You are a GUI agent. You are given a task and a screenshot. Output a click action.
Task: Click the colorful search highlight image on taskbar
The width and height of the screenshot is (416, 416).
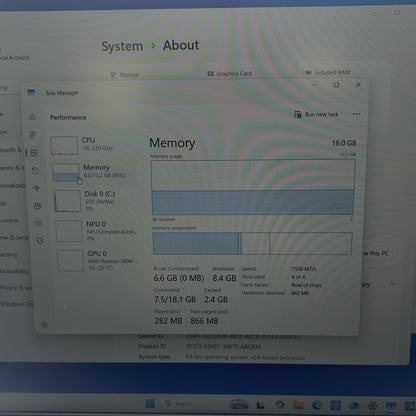coord(239,404)
